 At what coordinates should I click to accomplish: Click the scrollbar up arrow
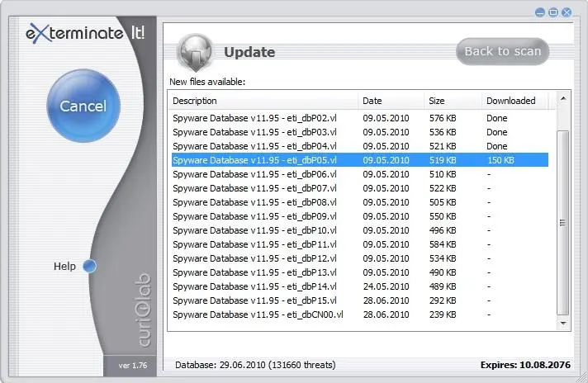point(563,98)
